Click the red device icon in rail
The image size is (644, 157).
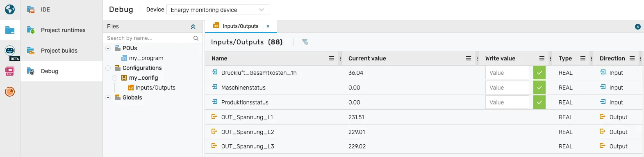coord(10,71)
